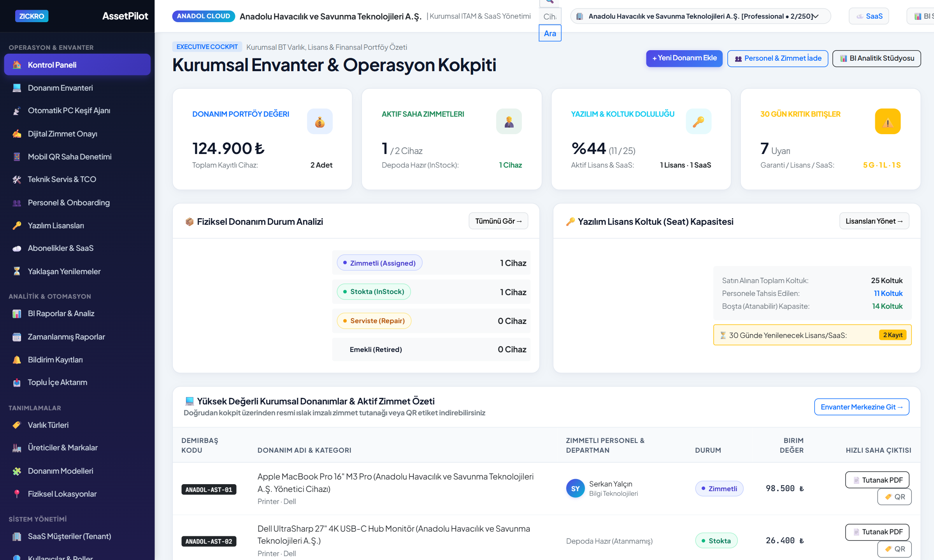The image size is (934, 560).
Task: Click Lisansları Yönet button
Action: point(874,221)
